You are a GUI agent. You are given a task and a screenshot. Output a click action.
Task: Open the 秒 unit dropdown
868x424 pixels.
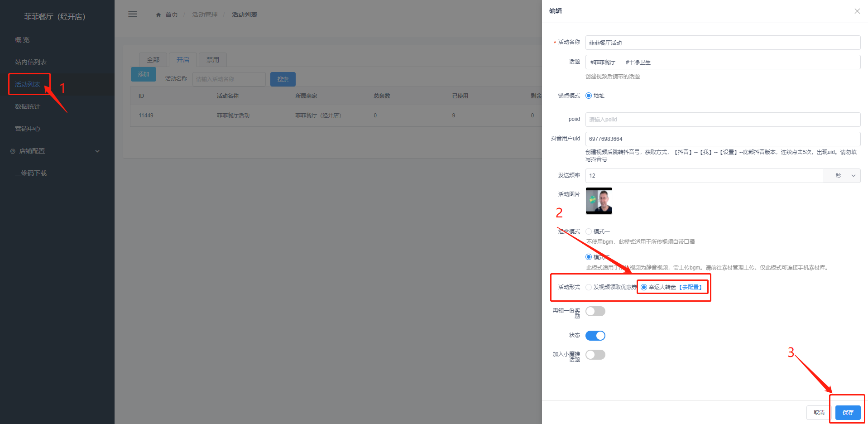point(842,176)
